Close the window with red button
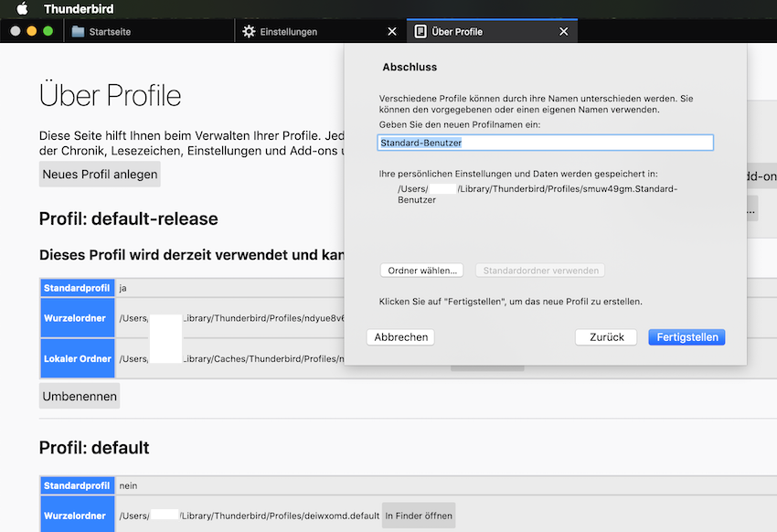The height and width of the screenshot is (532, 777). coord(16,31)
